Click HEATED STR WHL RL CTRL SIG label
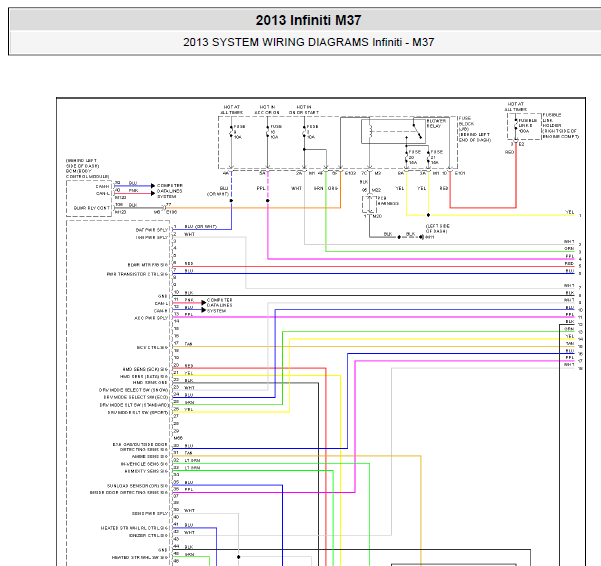This screenshot has width=601, height=566. 135,528
